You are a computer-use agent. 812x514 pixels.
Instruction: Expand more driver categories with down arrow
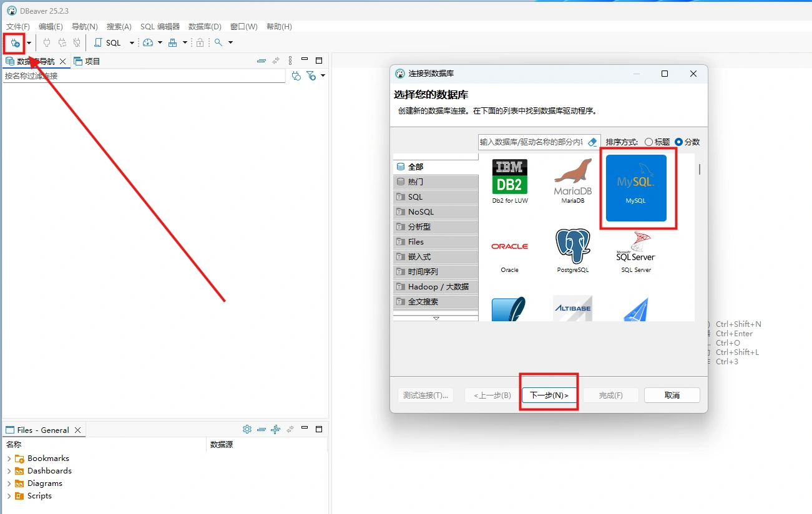436,318
